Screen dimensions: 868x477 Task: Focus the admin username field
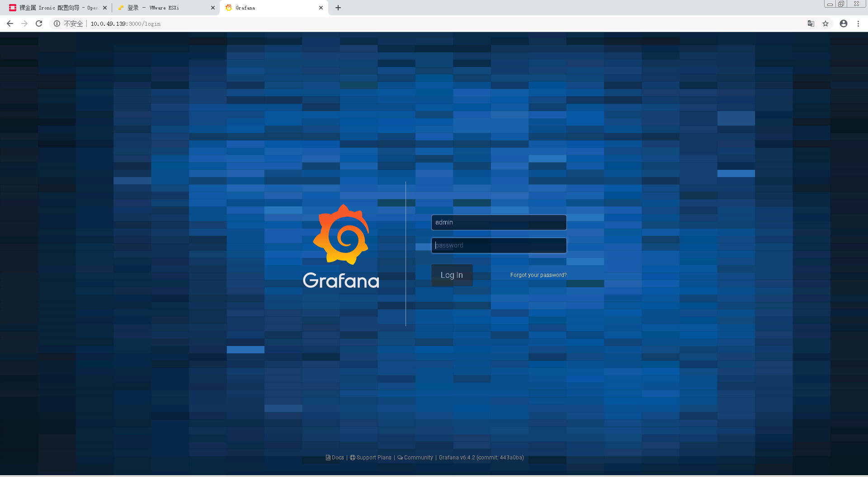[499, 222]
